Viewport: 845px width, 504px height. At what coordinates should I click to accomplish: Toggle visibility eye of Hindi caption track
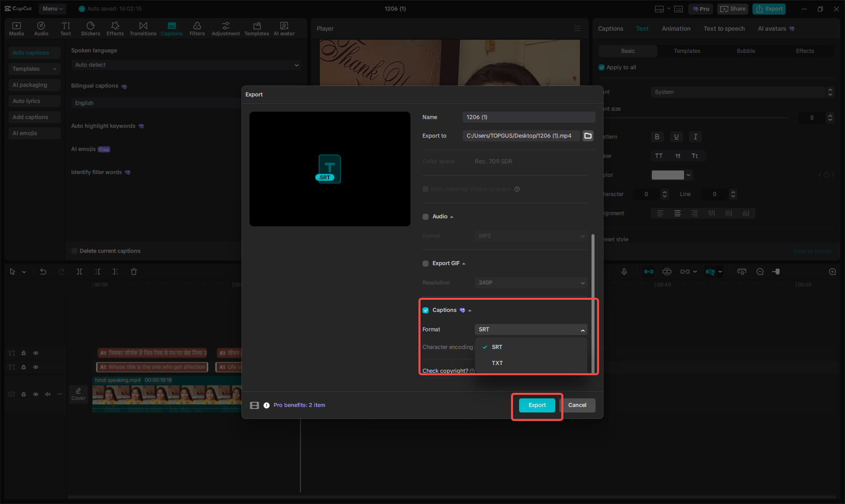coord(36,353)
